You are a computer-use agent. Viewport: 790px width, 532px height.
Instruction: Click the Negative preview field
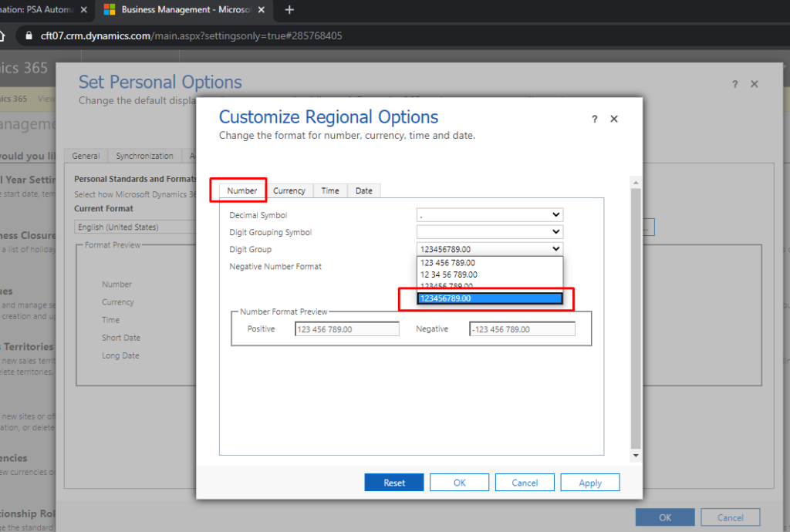[x=522, y=329]
